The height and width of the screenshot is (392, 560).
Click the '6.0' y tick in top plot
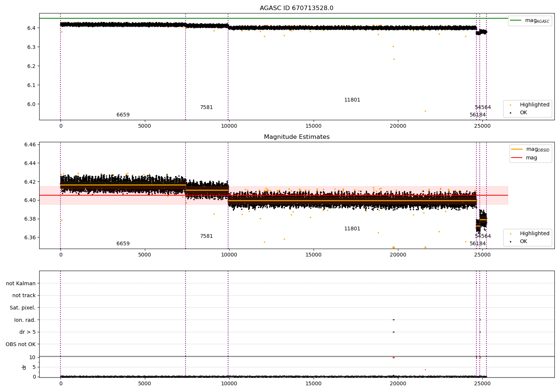(32, 104)
